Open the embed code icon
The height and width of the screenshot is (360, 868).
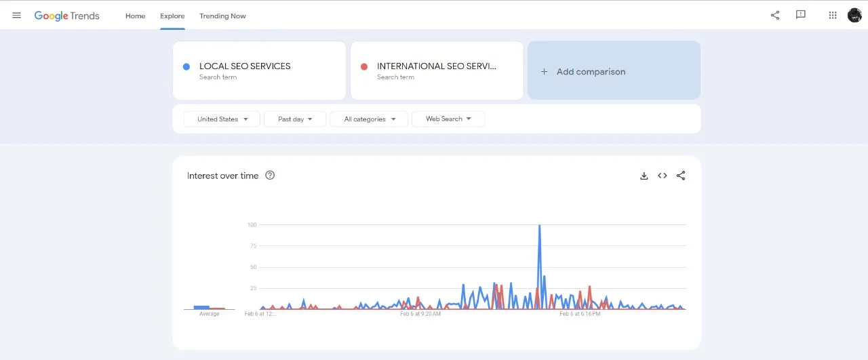point(663,176)
